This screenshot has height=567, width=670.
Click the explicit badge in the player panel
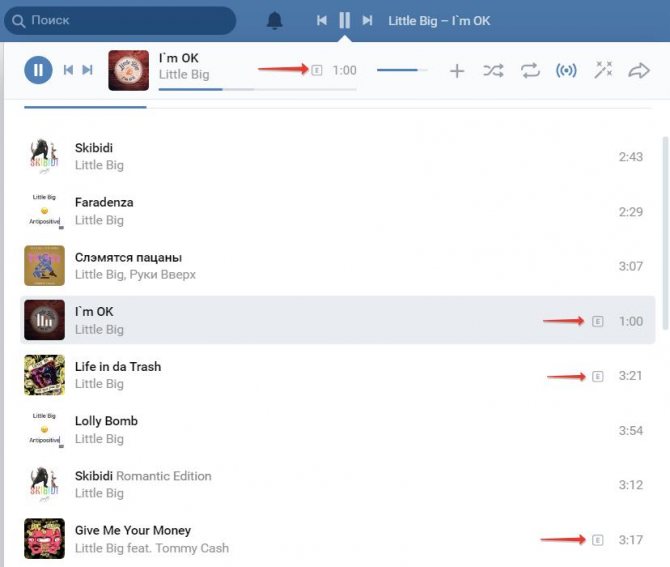(317, 70)
